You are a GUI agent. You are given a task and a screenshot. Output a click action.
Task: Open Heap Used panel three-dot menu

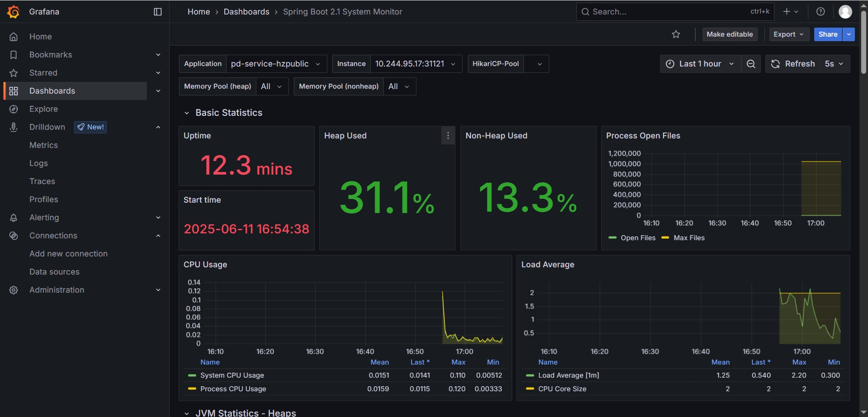pos(448,136)
